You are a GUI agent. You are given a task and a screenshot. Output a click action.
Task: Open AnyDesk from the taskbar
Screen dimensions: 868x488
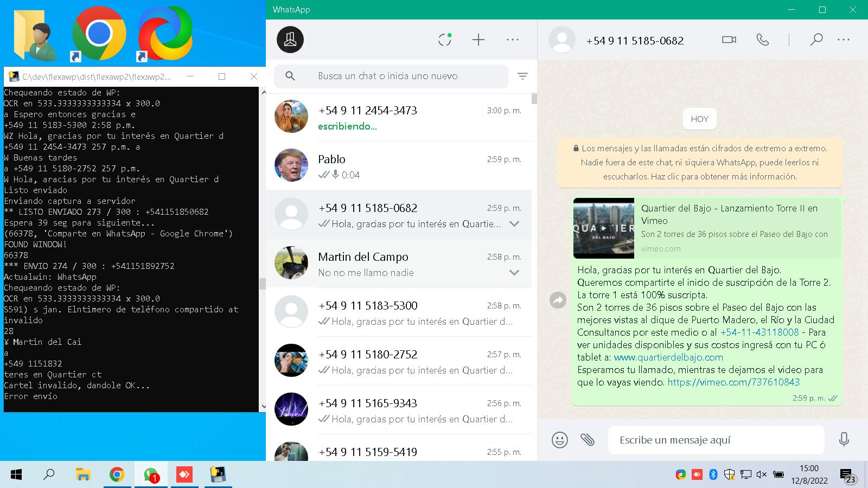pyautogui.click(x=184, y=475)
